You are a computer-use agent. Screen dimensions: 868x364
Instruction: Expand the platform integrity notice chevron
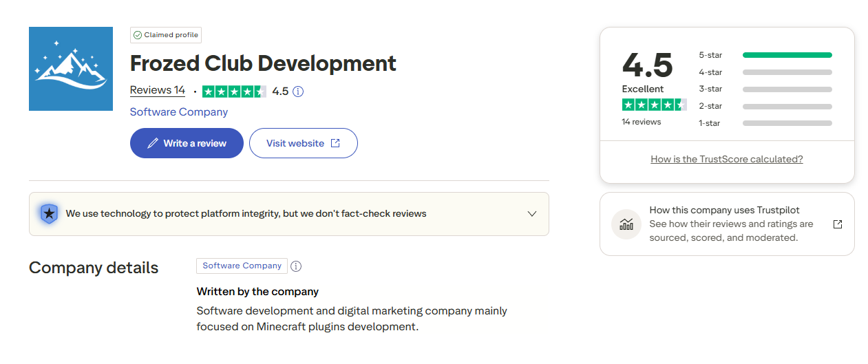pos(531,214)
